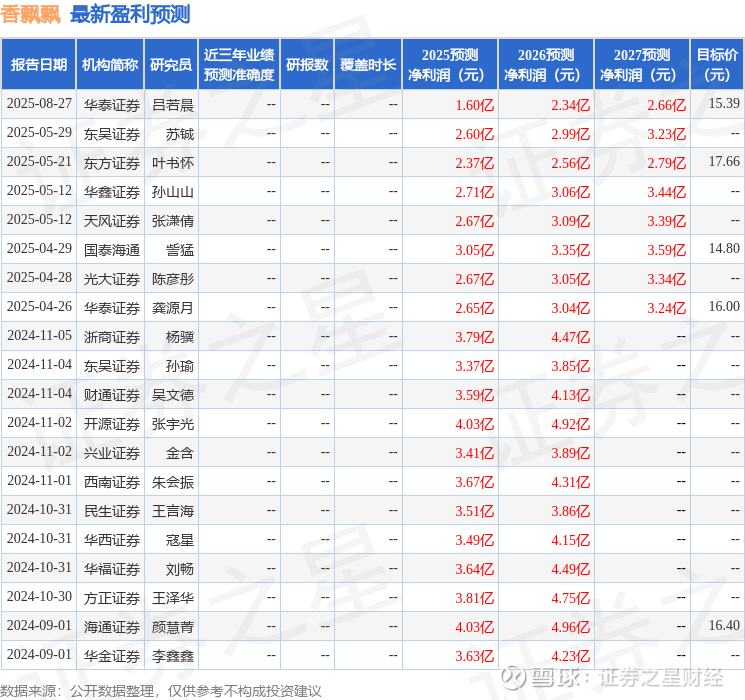745x700 pixels.
Task: Select the date cell 2025-04-26
Action: [x=39, y=307]
